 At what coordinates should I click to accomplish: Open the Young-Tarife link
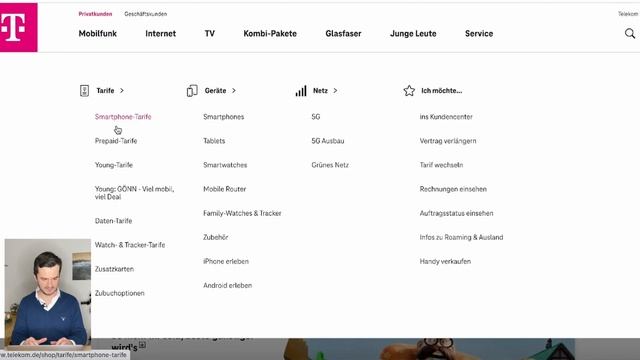coord(113,165)
